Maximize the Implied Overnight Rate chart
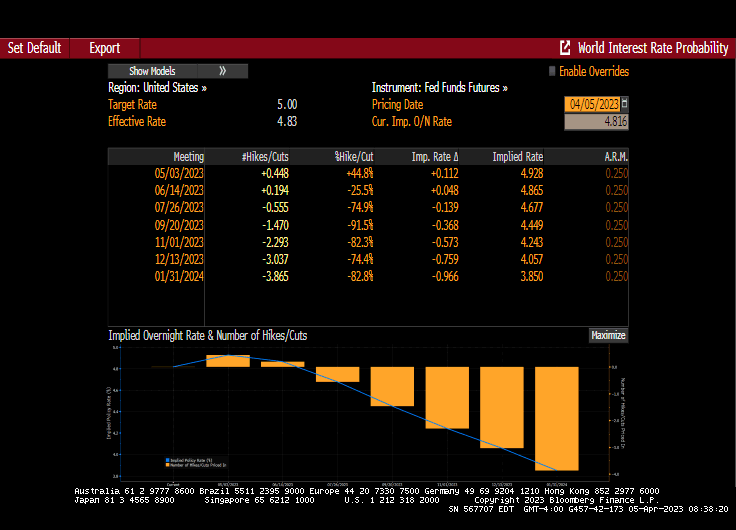The height and width of the screenshot is (530, 736). pyautogui.click(x=607, y=336)
